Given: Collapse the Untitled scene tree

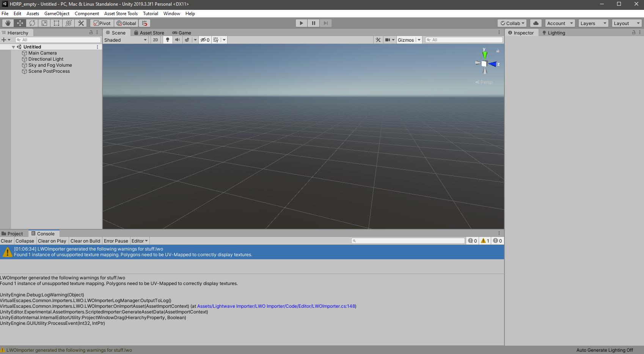Looking at the screenshot, I should [13, 47].
